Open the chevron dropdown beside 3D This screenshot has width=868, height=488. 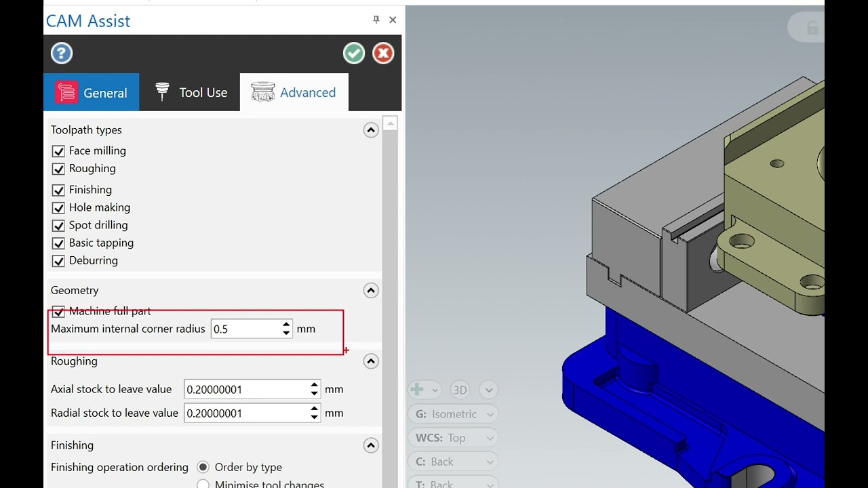coord(488,390)
